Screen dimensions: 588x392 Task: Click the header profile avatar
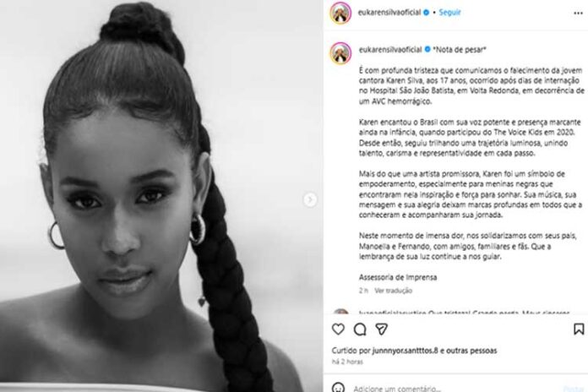tap(340, 13)
